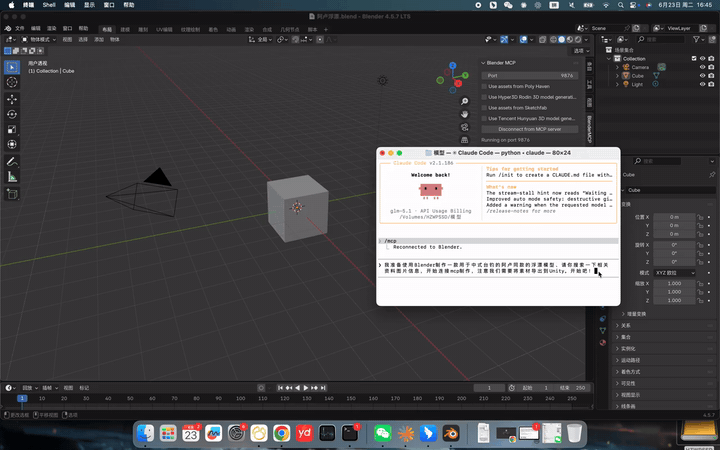Open the Options dropdown in viewport
Viewport: 720px width, 450px height.
tap(581, 51)
